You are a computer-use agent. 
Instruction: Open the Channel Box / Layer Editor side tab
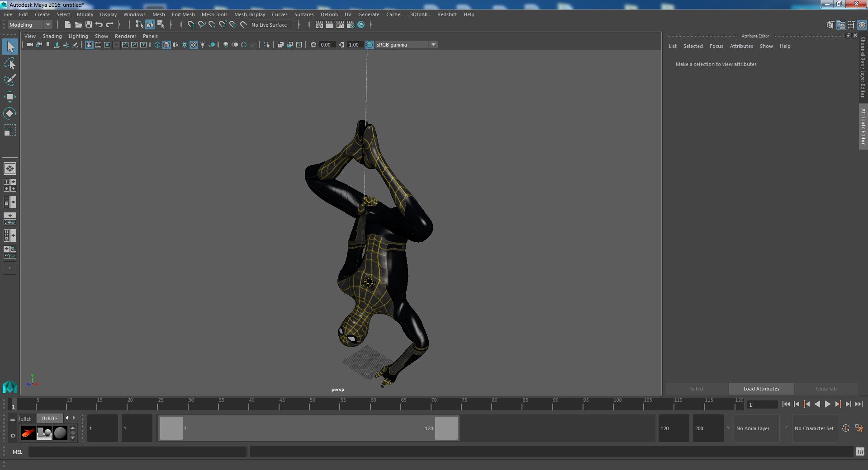point(863,67)
